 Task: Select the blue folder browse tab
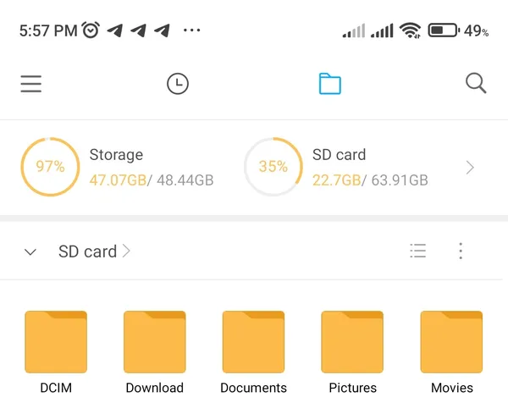pos(330,84)
